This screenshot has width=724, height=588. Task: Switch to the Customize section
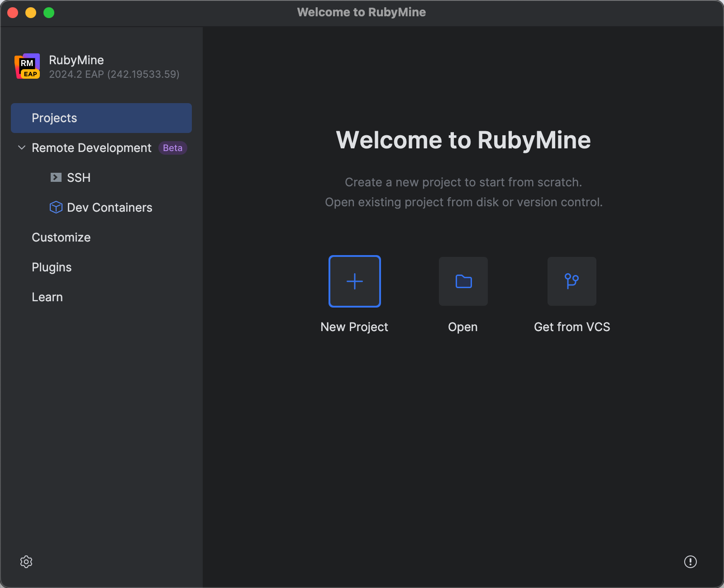[61, 237]
